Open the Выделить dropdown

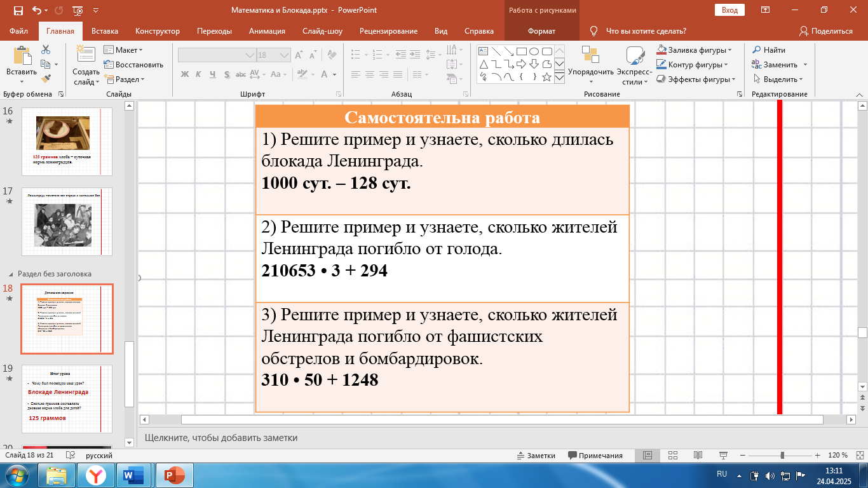pyautogui.click(x=779, y=79)
